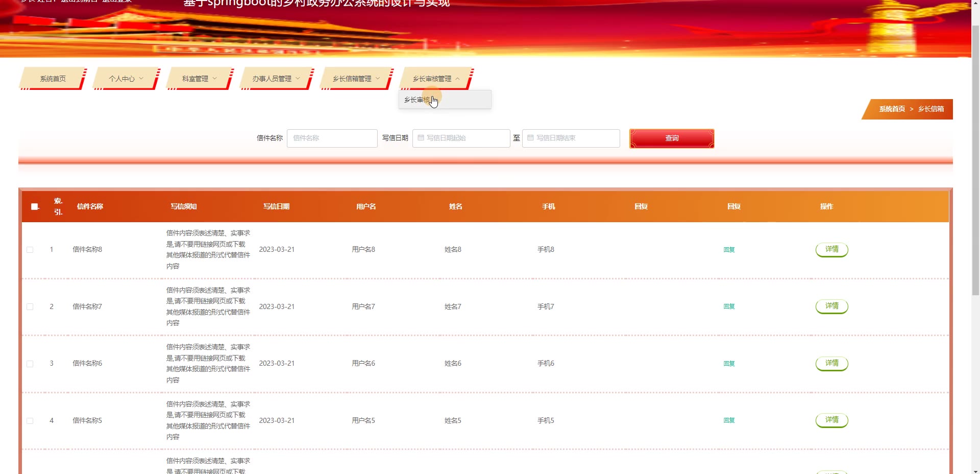Image resolution: width=980 pixels, height=474 pixels.
Task: Expand the 乡长信箱管理 menu
Action: [x=356, y=79]
